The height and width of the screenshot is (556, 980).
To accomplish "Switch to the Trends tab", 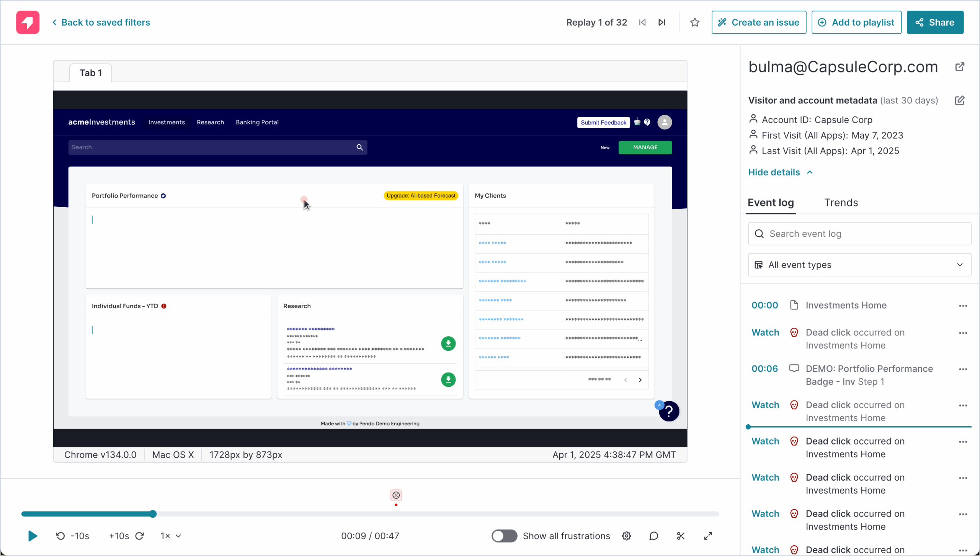I will tap(841, 203).
